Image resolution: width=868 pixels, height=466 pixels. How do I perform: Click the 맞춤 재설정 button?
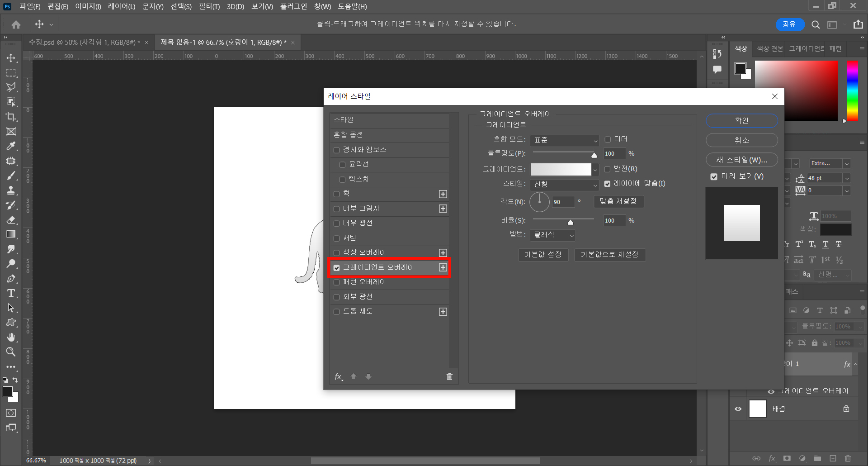point(618,201)
